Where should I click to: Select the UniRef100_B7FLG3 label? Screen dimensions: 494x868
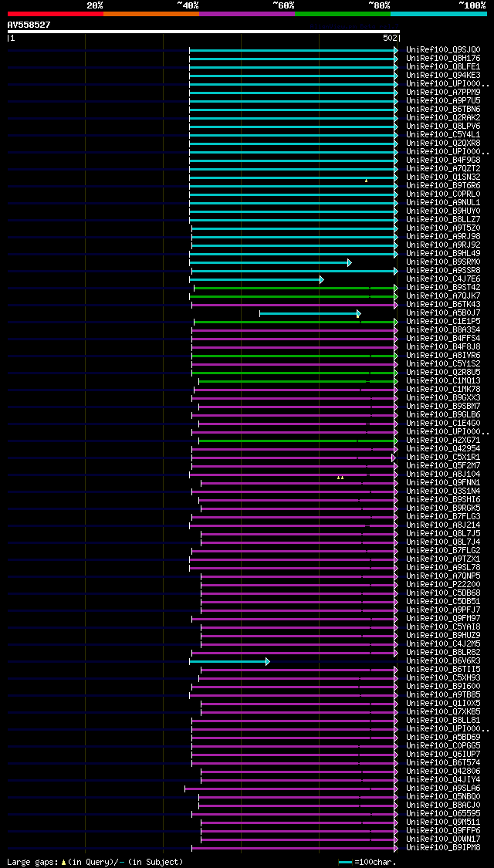pyautogui.click(x=443, y=517)
